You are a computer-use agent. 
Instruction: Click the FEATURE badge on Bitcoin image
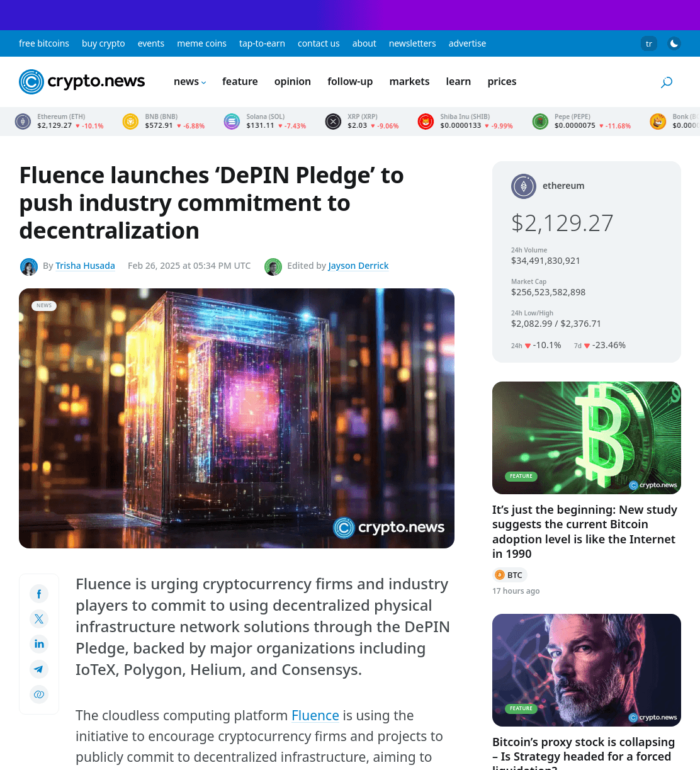pos(521,476)
